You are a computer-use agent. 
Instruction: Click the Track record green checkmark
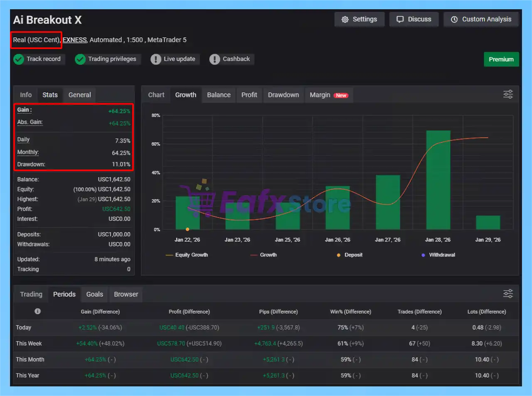coord(19,59)
